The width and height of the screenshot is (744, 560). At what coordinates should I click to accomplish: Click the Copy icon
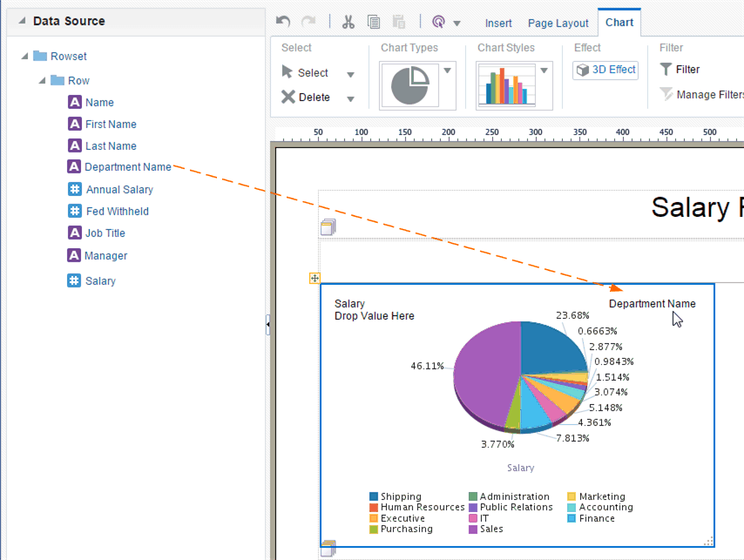point(375,23)
